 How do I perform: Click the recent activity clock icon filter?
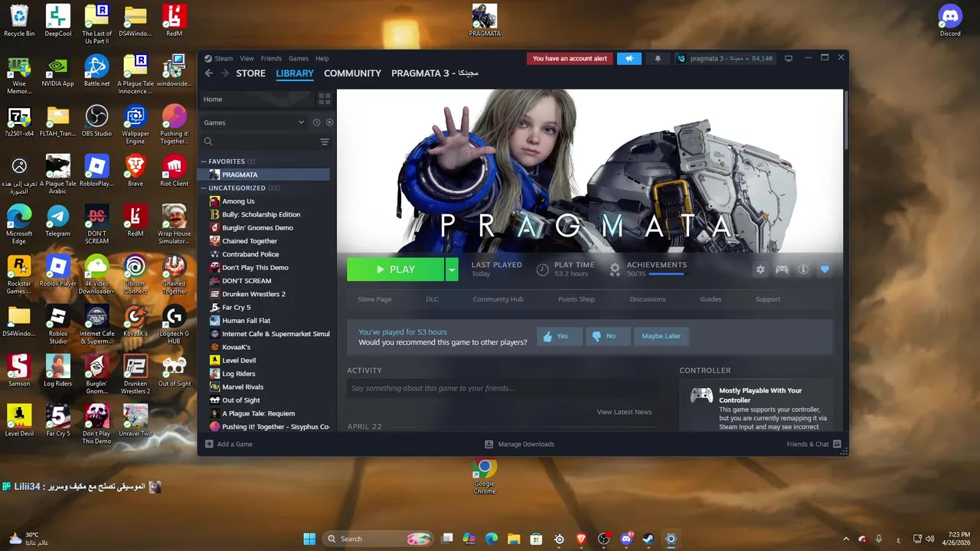pos(316,122)
